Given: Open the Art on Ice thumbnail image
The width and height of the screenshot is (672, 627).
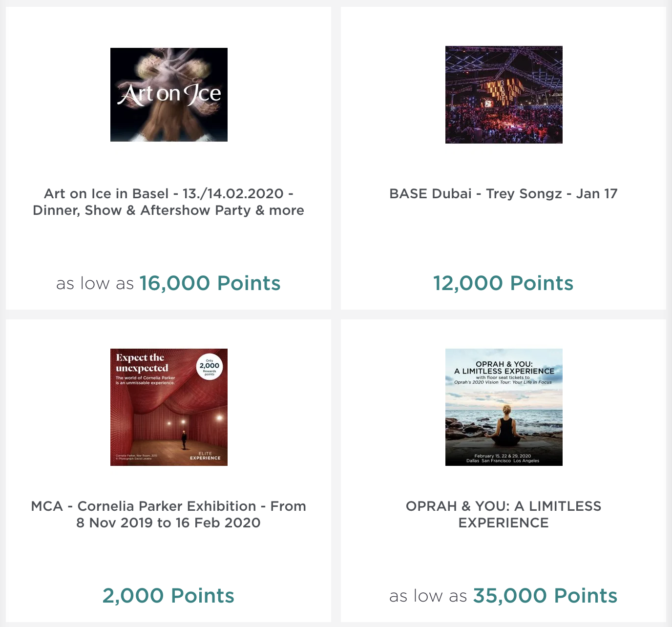Looking at the screenshot, I should (169, 95).
